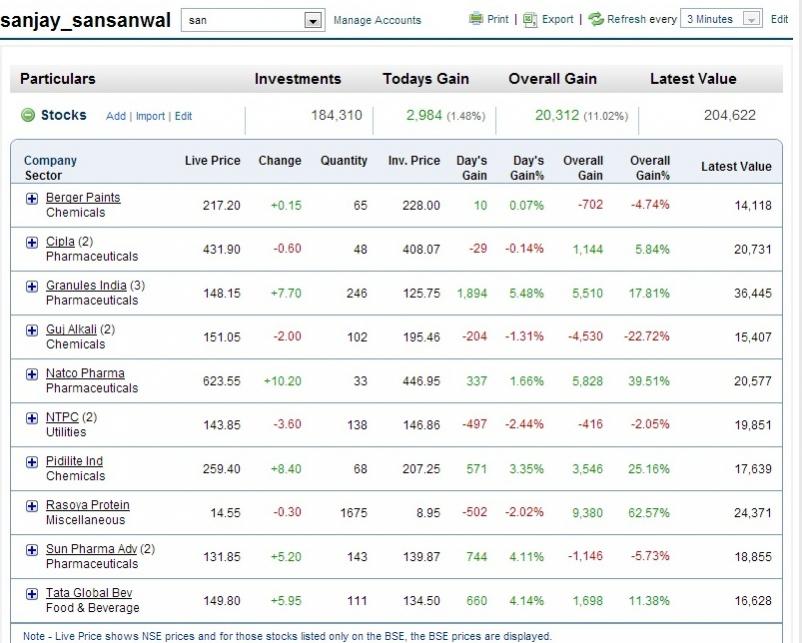The image size is (802, 643).
Task: Click overall gain value 20,312
Action: click(557, 115)
